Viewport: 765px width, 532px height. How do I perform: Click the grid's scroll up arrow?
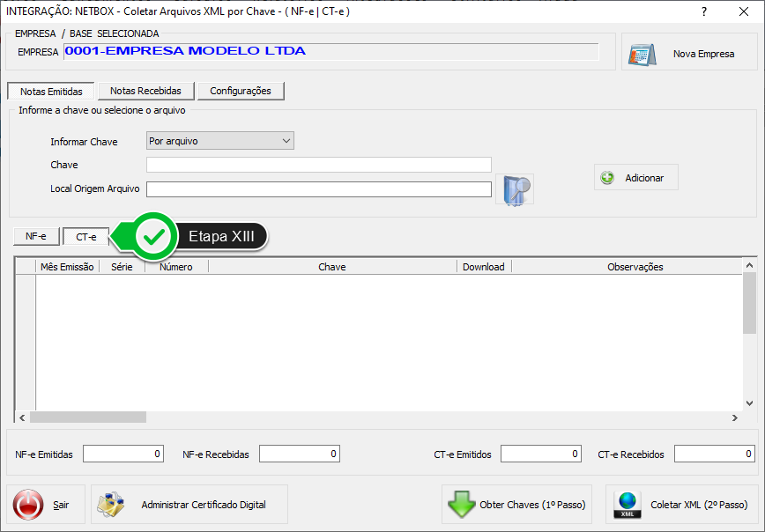pos(749,265)
